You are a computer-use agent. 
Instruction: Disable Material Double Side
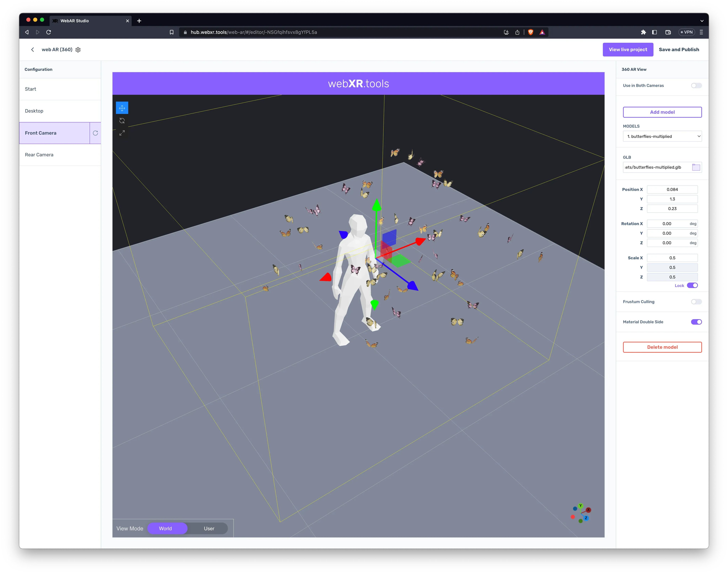coord(696,322)
